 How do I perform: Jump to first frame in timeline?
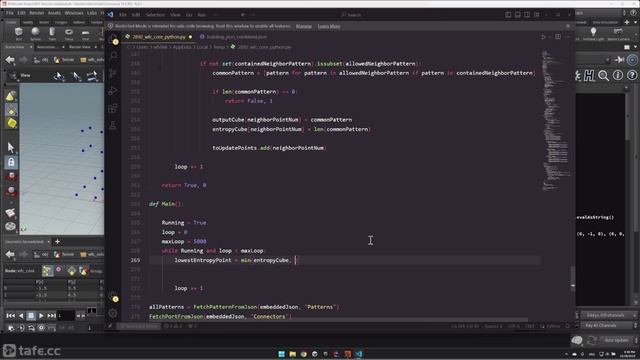[x=11, y=316]
